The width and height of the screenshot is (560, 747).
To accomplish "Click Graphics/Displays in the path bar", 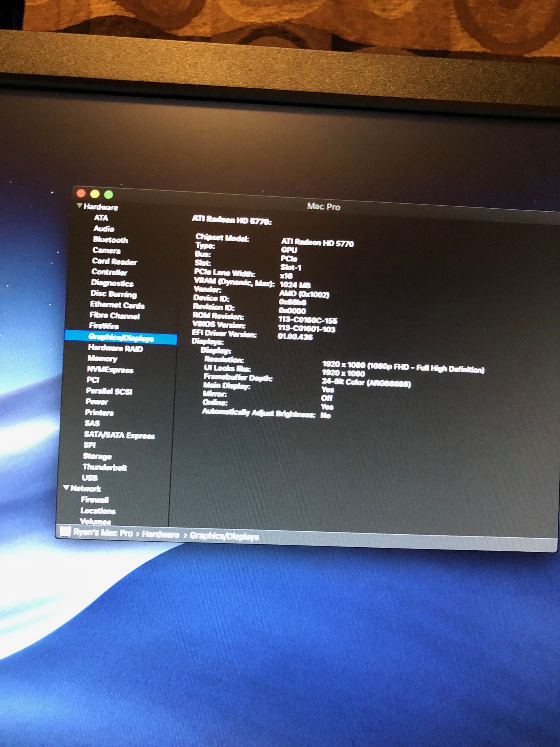I will pos(224,536).
